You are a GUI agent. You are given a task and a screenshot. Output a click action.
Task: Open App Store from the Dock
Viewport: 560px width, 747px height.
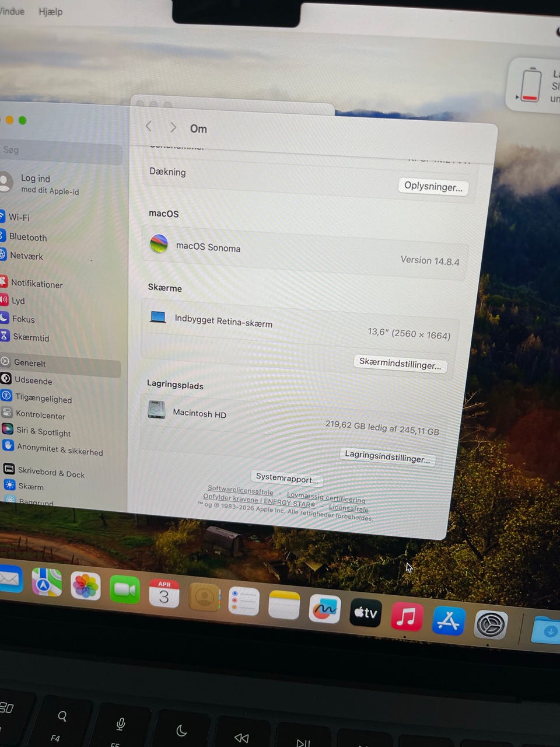pos(449,621)
